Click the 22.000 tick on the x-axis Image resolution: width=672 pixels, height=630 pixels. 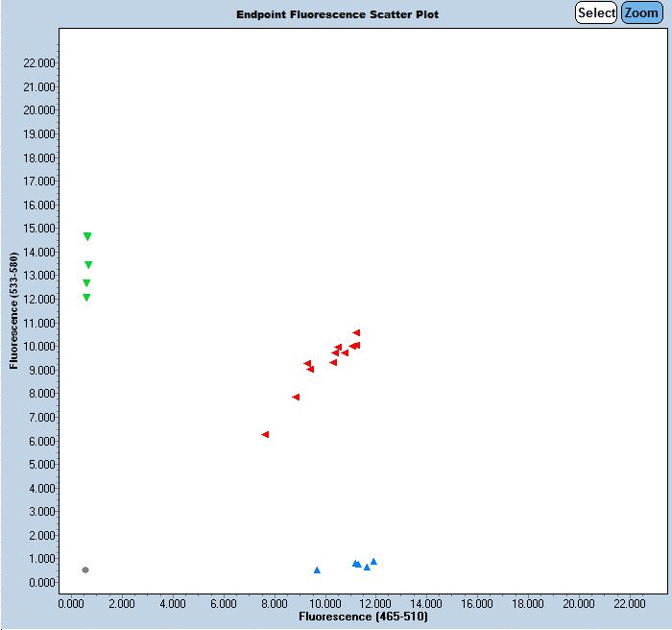pos(629,603)
